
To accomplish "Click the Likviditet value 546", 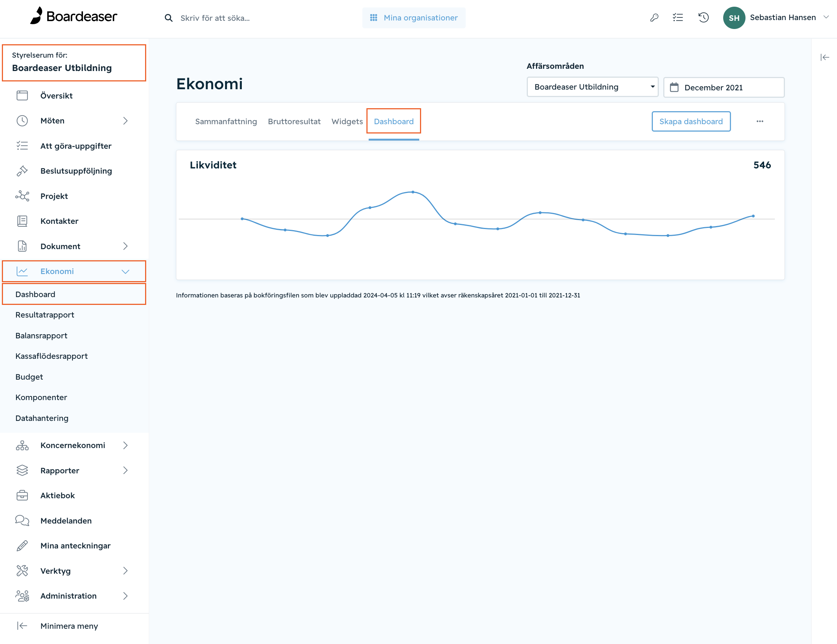I will pyautogui.click(x=762, y=165).
